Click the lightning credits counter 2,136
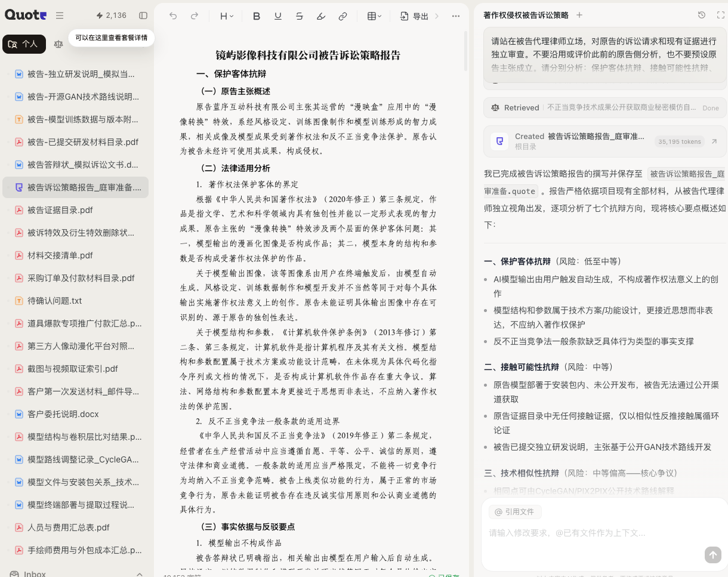 [112, 16]
